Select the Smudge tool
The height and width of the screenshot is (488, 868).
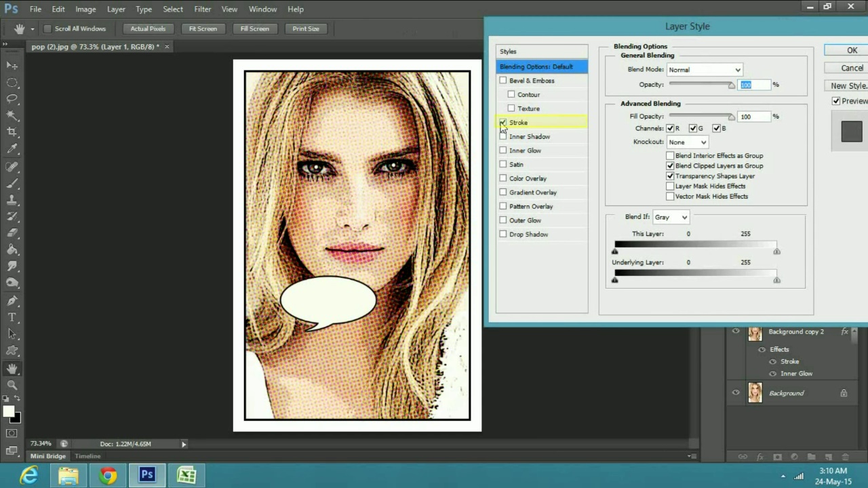click(x=12, y=267)
